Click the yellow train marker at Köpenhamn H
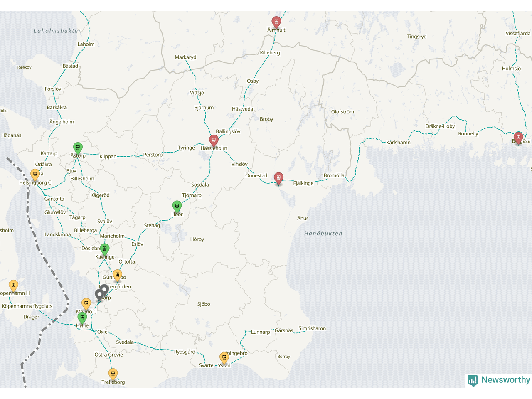532x399 pixels. 13,286
